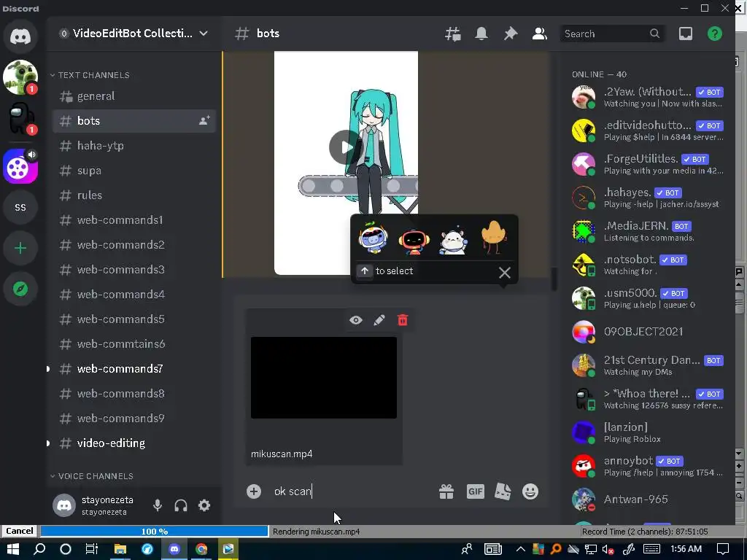Click the black mikuscan.mp4 attachment preview

point(324,378)
